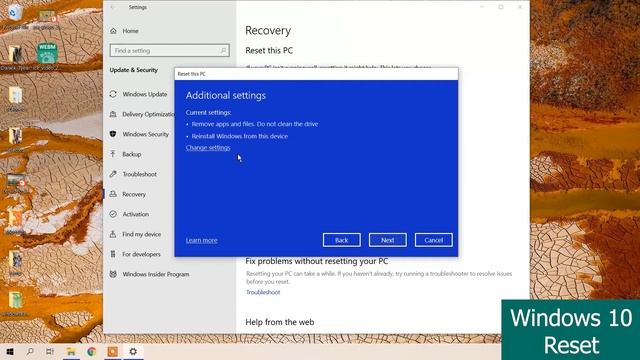Click the Troubleshoot wrench icon in sidebar

coord(113,174)
